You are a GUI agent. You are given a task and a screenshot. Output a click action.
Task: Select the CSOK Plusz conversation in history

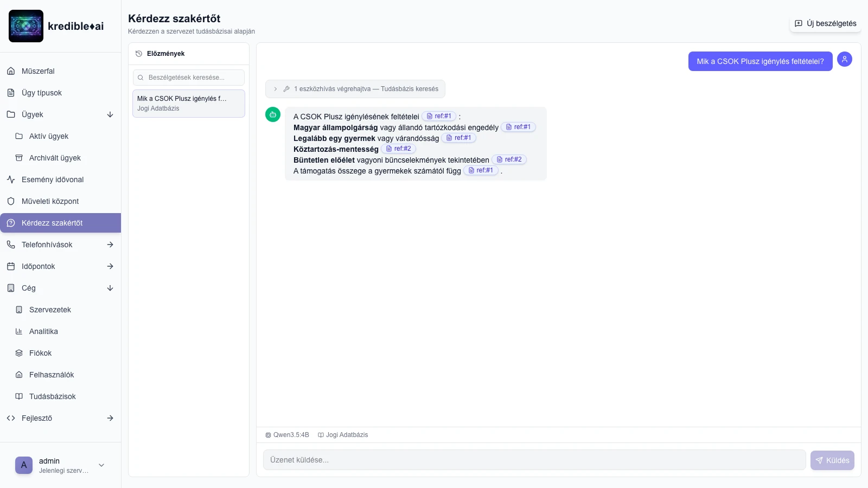click(189, 103)
